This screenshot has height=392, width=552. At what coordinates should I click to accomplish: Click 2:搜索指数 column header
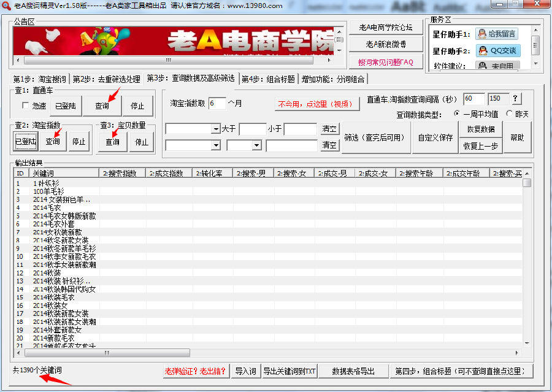coord(122,173)
